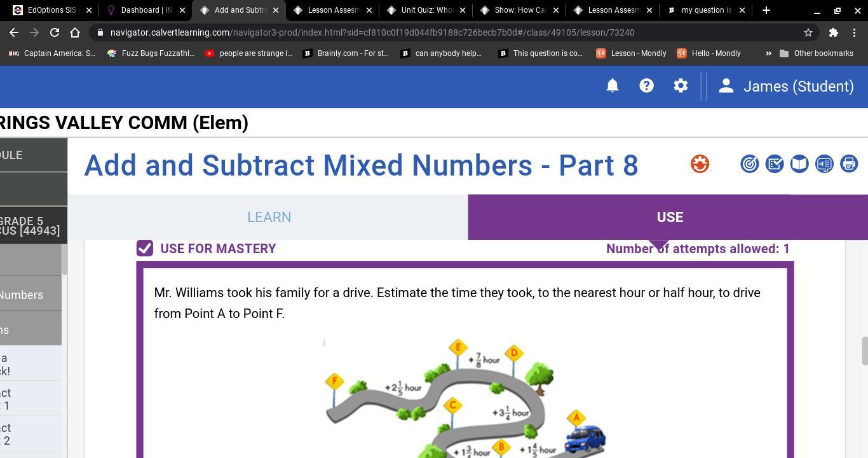Open a new browser tab
Viewport: 868px width, 458px height.
click(766, 10)
